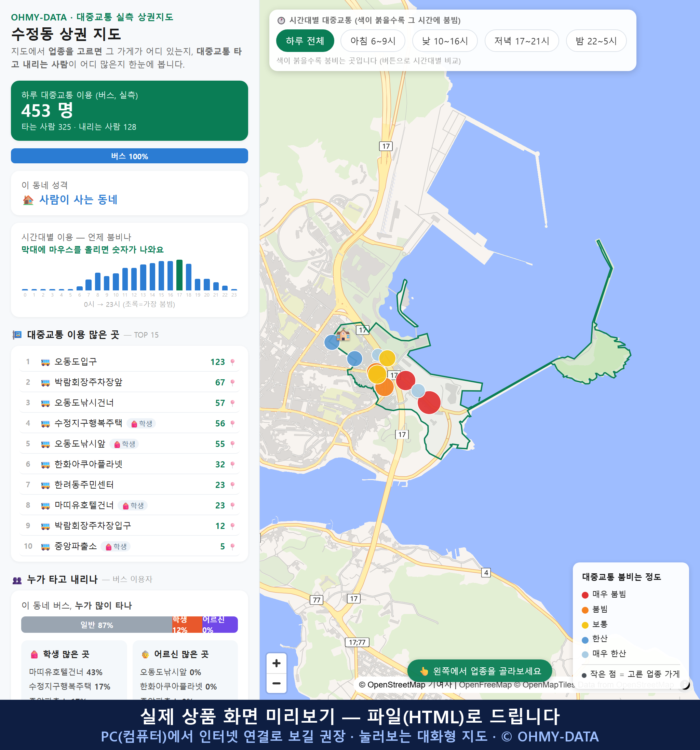This screenshot has width=700, height=750.
Task: Zoom in the map with plus button
Action: point(276,663)
